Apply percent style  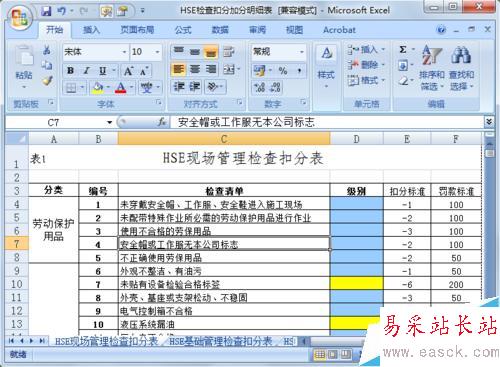[x=283, y=70]
